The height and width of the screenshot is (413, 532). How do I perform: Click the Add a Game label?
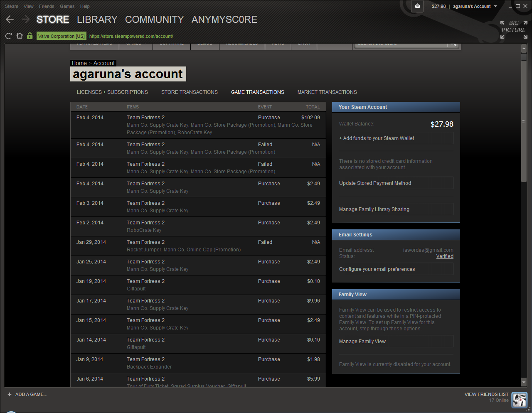(x=31, y=394)
